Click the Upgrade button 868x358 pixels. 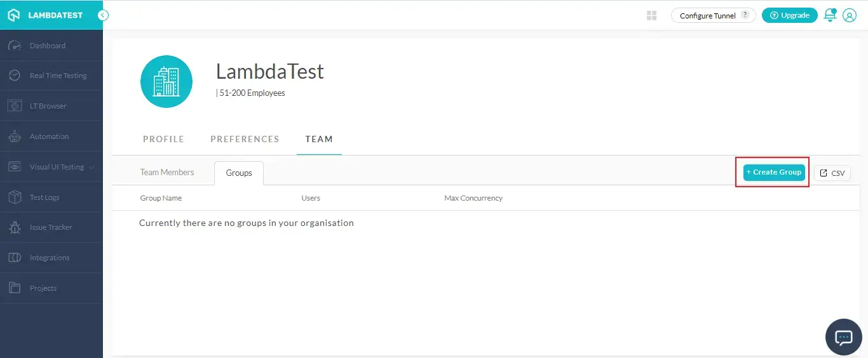pyautogui.click(x=789, y=16)
